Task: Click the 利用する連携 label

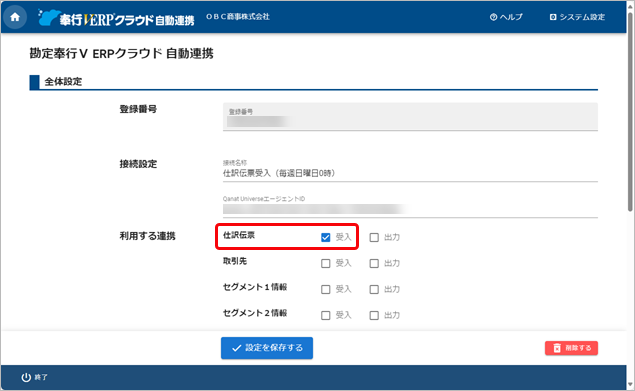Action: pyautogui.click(x=147, y=236)
